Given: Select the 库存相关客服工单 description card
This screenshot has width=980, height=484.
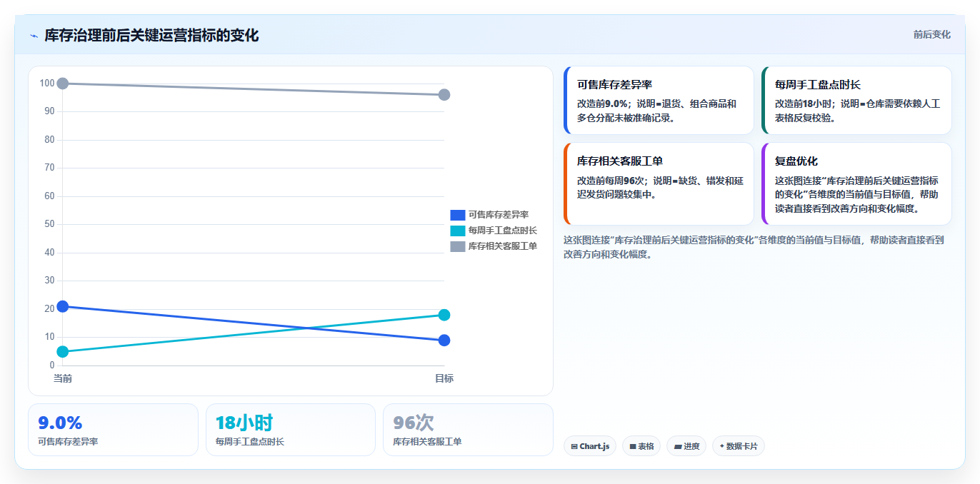Looking at the screenshot, I should click(x=659, y=183).
